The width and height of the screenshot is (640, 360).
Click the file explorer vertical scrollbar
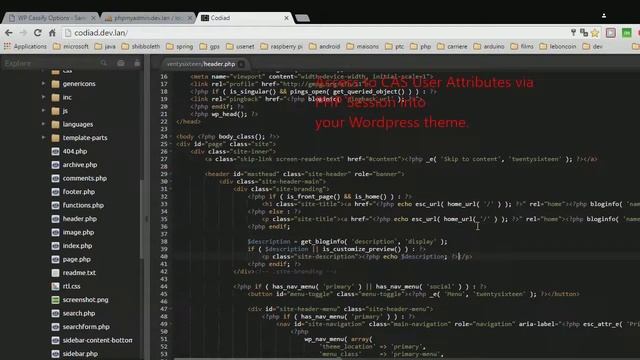click(x=142, y=219)
